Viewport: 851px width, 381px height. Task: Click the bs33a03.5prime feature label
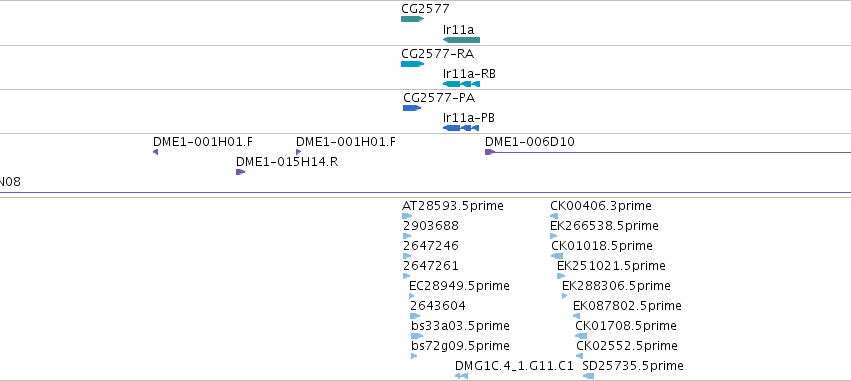[460, 326]
